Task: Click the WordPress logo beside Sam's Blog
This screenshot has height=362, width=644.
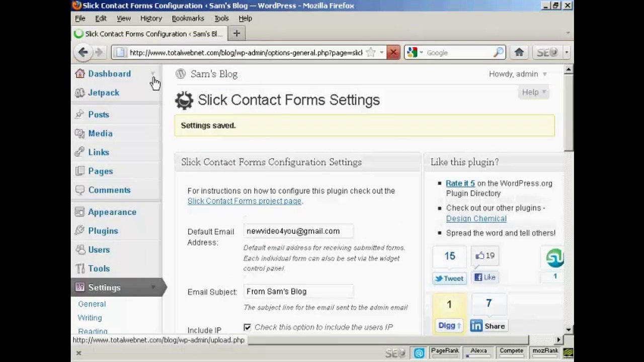Action: [181, 74]
